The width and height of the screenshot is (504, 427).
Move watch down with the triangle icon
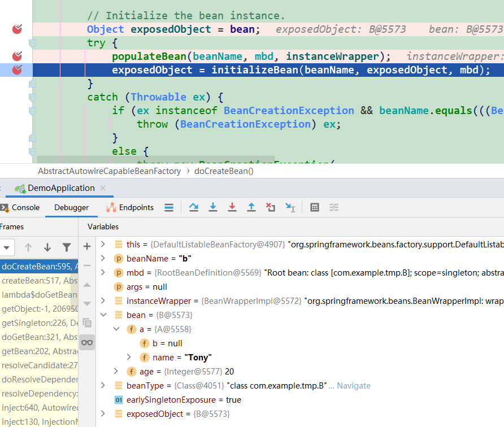87,304
